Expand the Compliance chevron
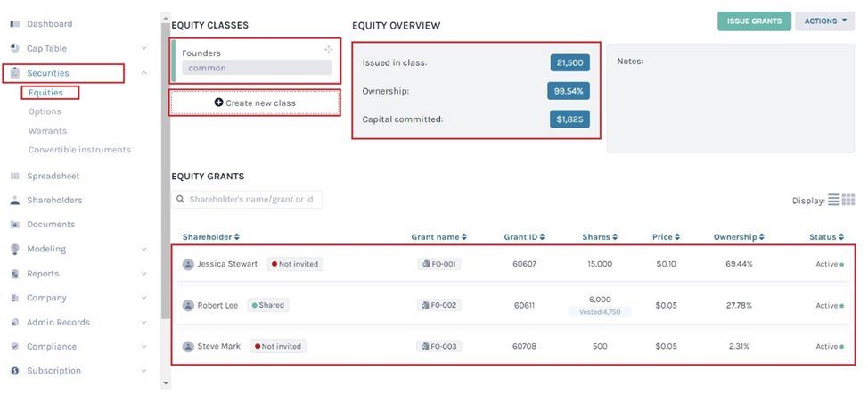 [144, 347]
